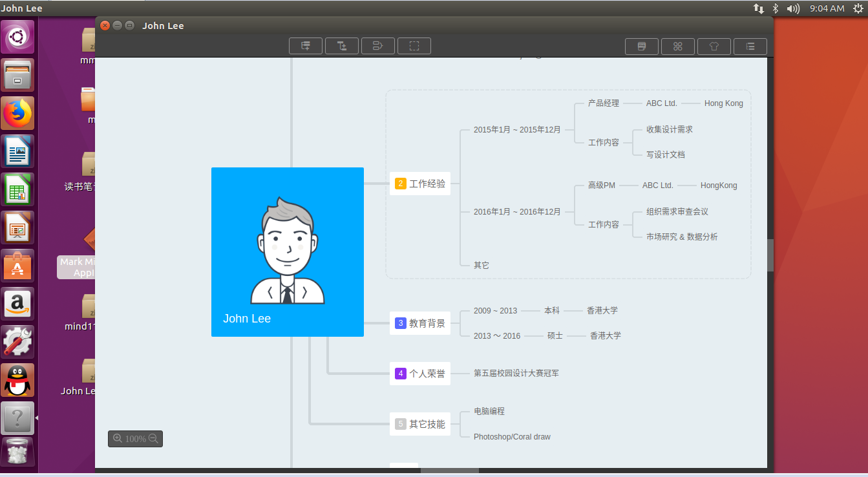Open the markers panel via the four-circles icon
Image resolution: width=868 pixels, height=477 pixels.
[x=678, y=46]
